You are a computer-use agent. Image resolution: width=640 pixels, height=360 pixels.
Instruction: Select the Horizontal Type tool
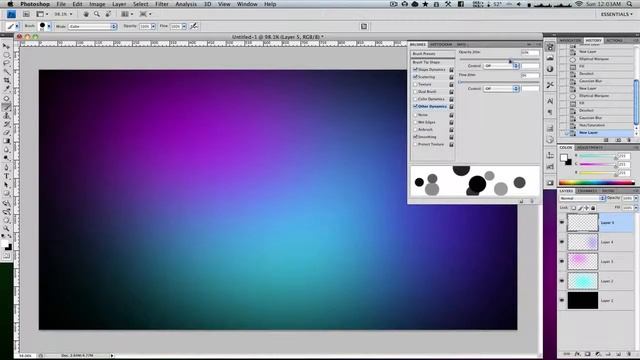coord(7,176)
